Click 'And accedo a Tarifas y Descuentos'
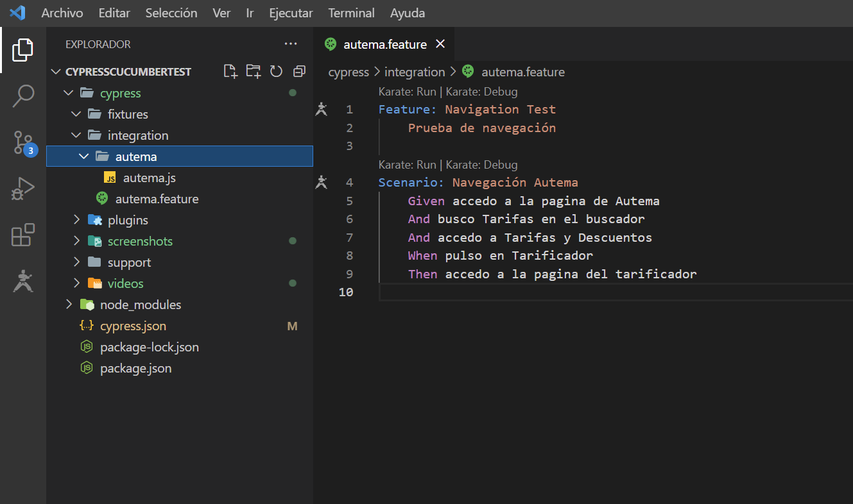The image size is (853, 504). coord(530,237)
